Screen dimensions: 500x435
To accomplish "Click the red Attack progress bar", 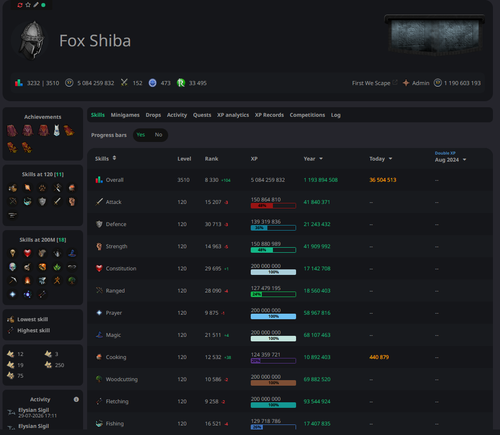I will (273, 206).
